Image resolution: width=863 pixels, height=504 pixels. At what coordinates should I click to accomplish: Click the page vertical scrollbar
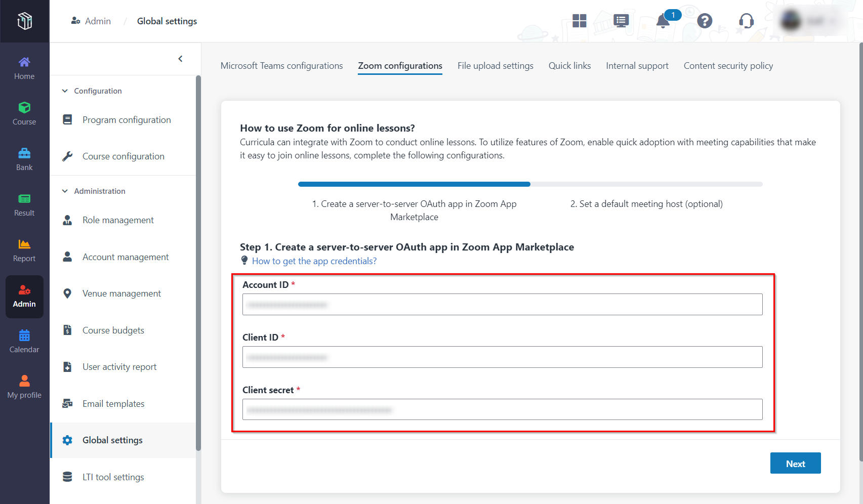pos(860,252)
